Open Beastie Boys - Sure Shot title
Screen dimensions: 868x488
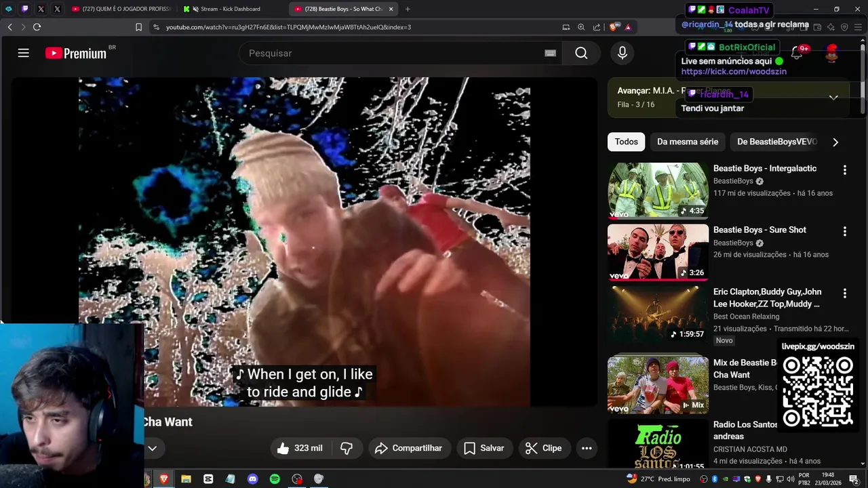coord(759,230)
